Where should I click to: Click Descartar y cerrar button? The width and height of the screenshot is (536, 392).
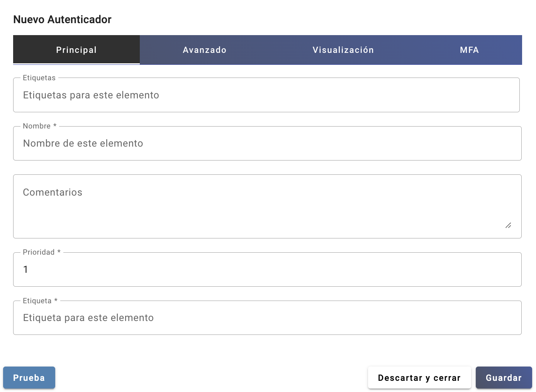coord(419,378)
